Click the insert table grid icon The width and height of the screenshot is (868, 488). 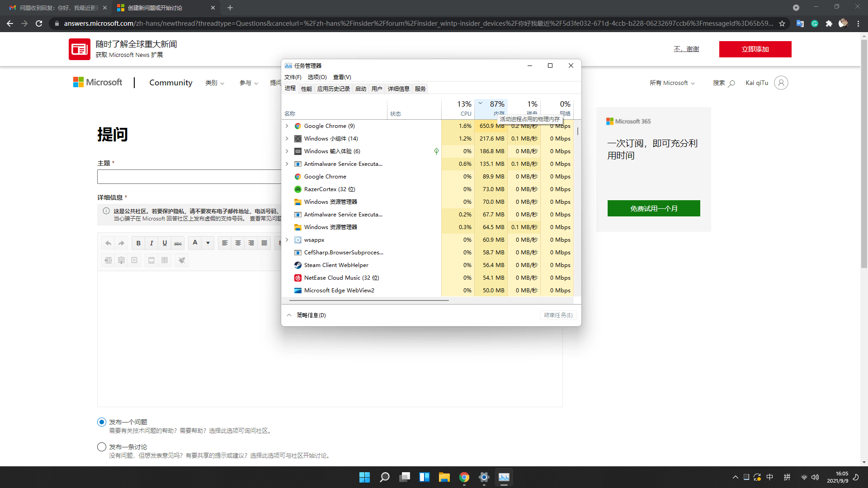165,260
